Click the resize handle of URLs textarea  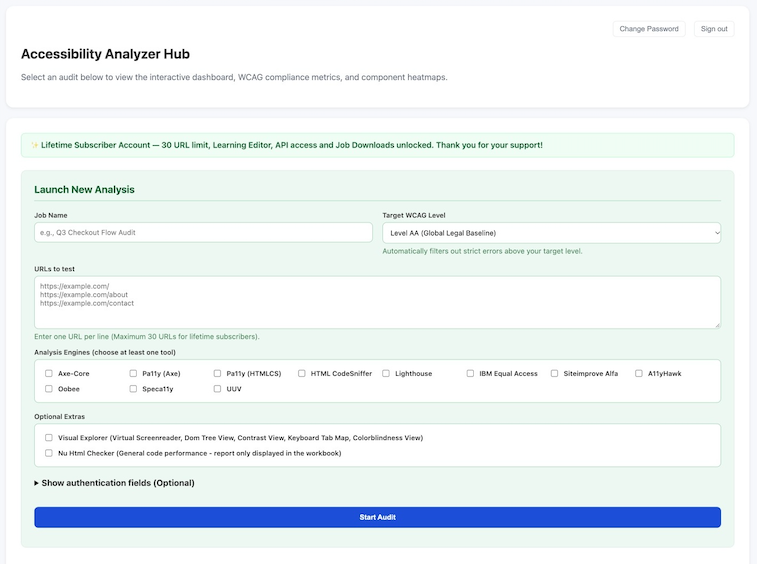coord(717,325)
